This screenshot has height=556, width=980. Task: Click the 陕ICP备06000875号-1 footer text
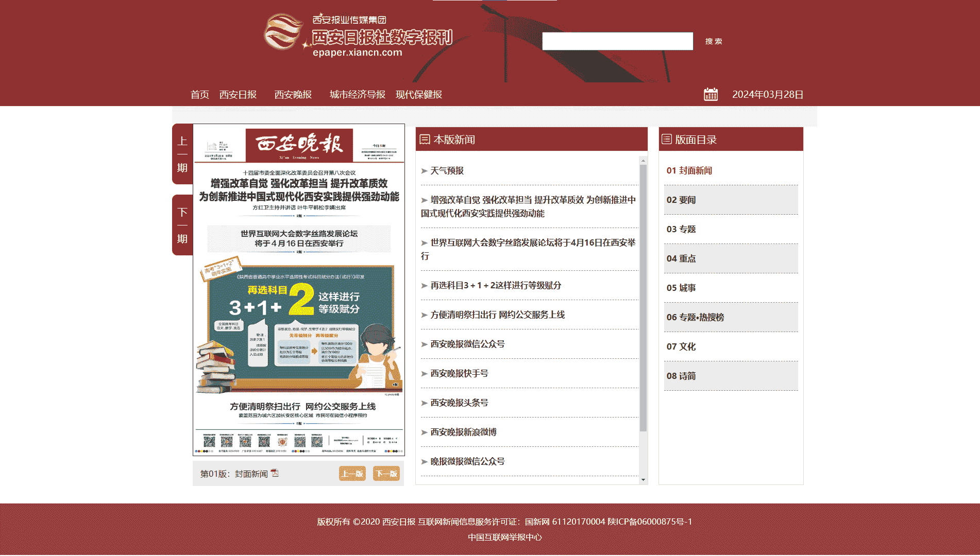650,522
